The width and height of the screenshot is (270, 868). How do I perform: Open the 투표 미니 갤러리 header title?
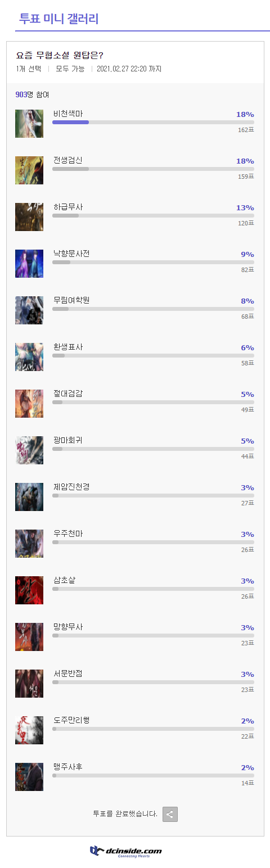pyautogui.click(x=59, y=19)
